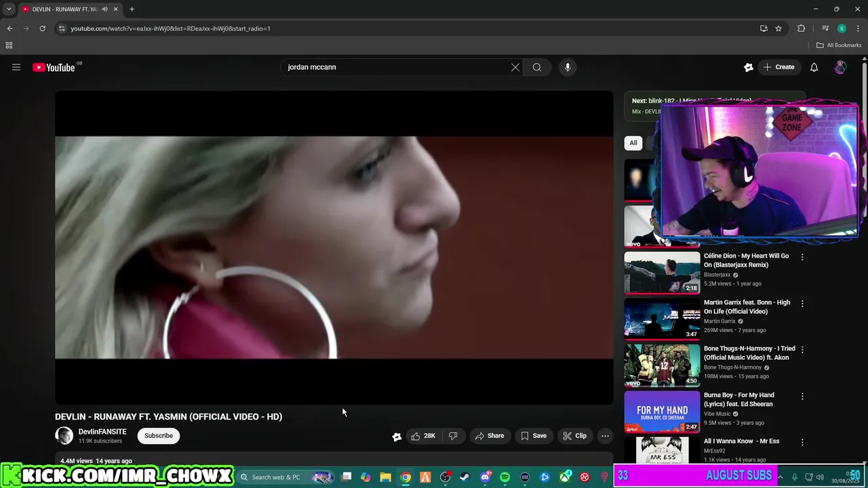The image size is (868, 488).
Task: Open menu for Burna Boy For My Hand
Action: pos(802,396)
